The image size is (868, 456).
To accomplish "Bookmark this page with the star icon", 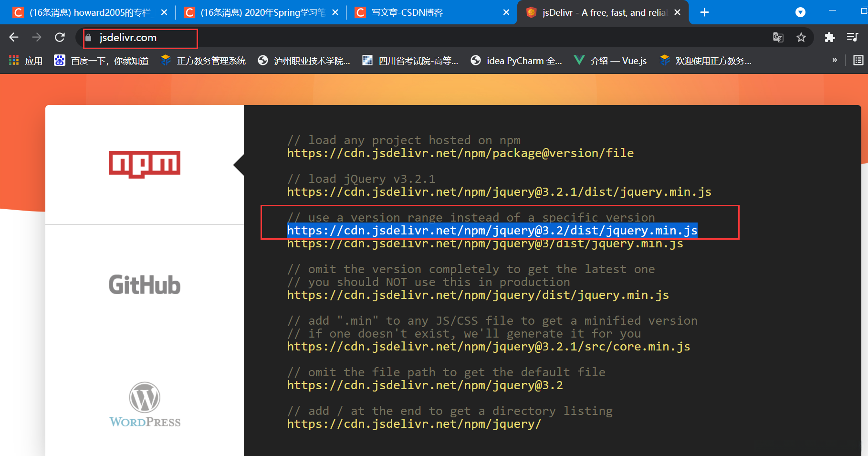I will [801, 37].
